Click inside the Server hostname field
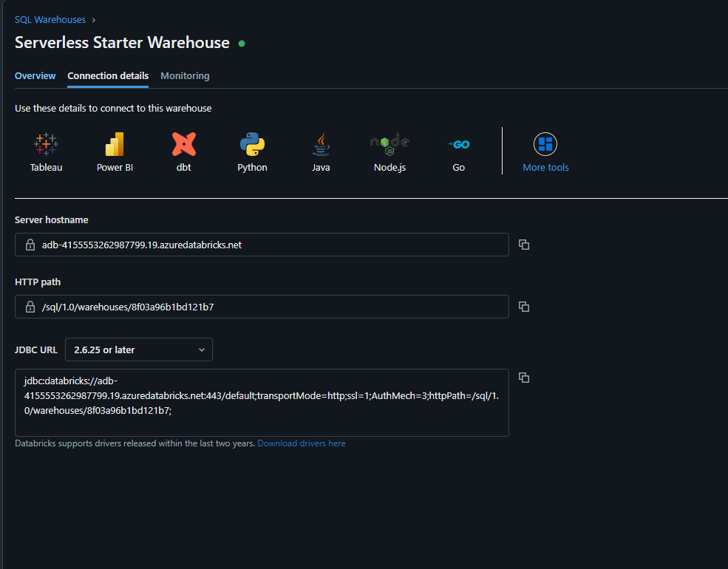Image resolution: width=728 pixels, height=569 pixels. click(266, 245)
